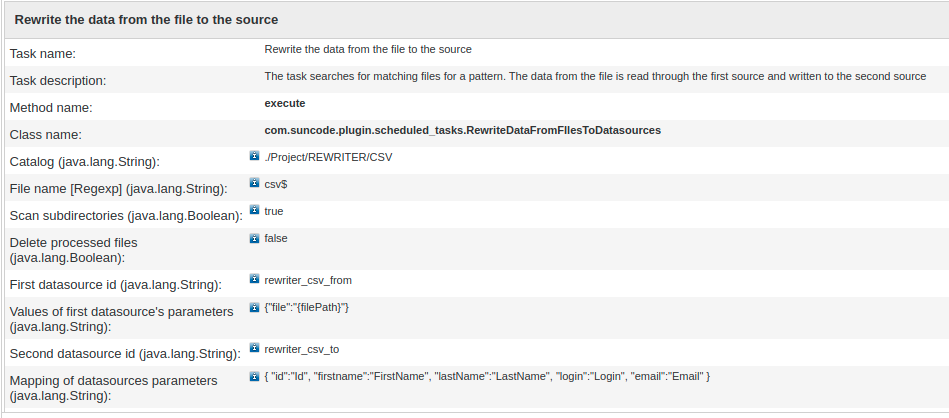Click the 'Second datasource id' label
949x418 pixels.
(125, 353)
